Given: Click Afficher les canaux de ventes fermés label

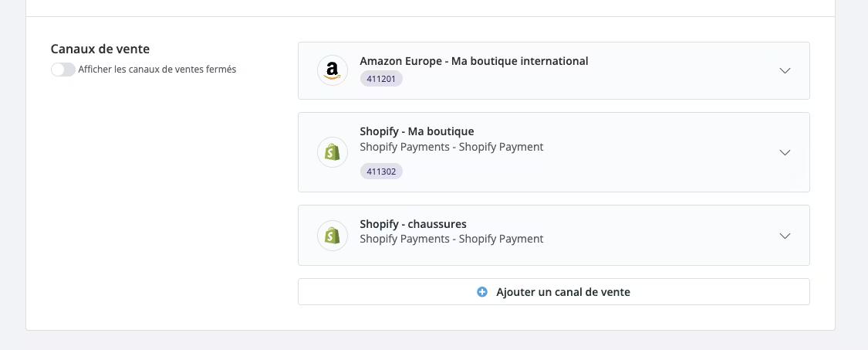Looking at the screenshot, I should pos(157,70).
